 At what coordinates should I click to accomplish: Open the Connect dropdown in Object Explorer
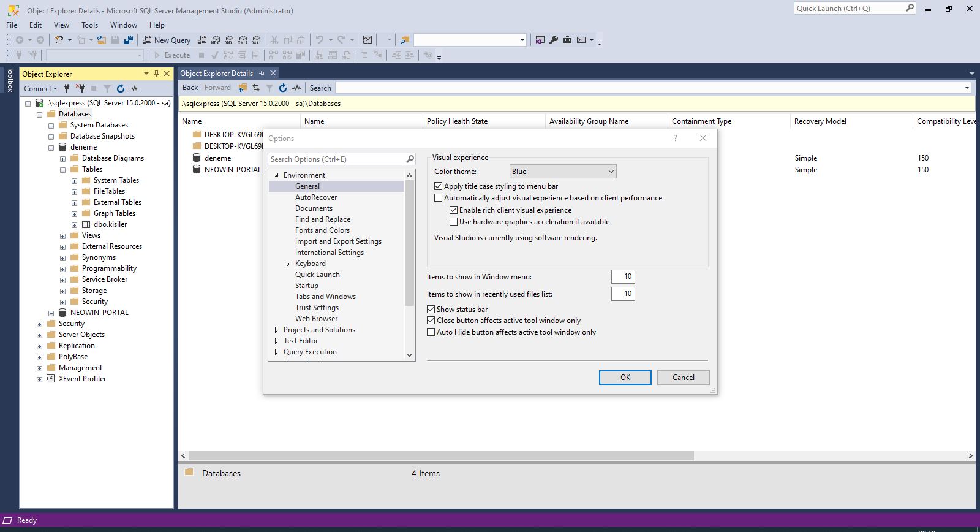(x=40, y=88)
